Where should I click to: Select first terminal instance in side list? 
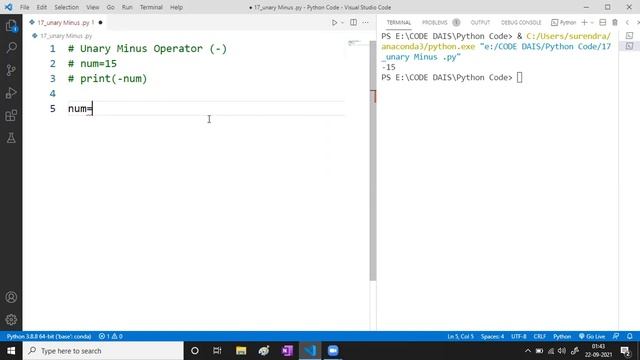click(x=629, y=36)
